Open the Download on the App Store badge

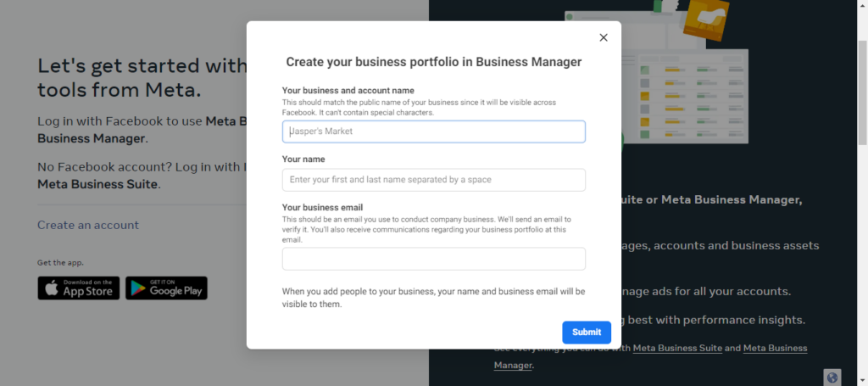79,288
